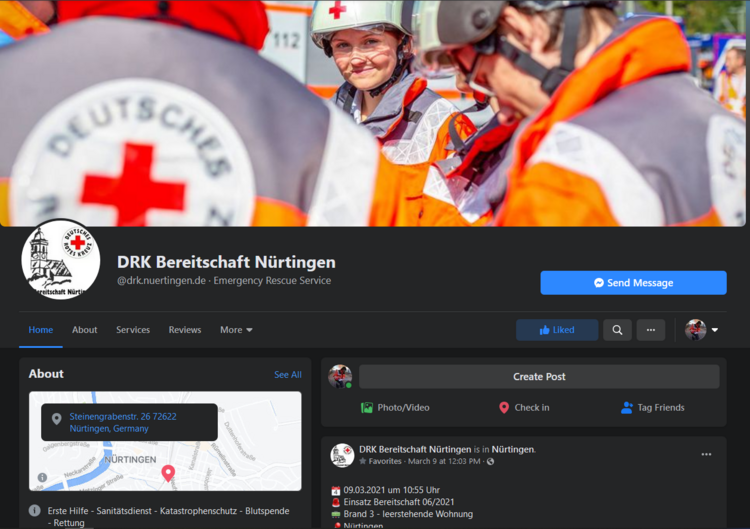Open page search with magnifier icon
This screenshot has width=750, height=529.
[x=618, y=330]
